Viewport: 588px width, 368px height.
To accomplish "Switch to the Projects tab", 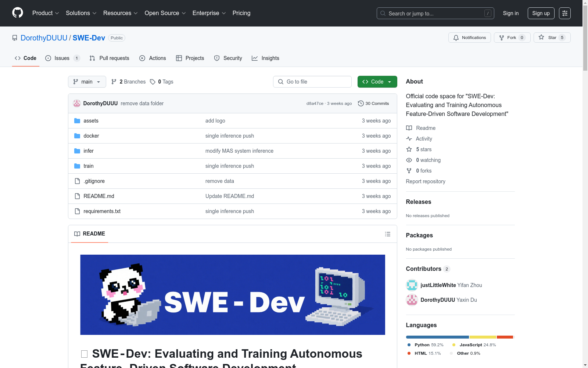I will coord(190,58).
